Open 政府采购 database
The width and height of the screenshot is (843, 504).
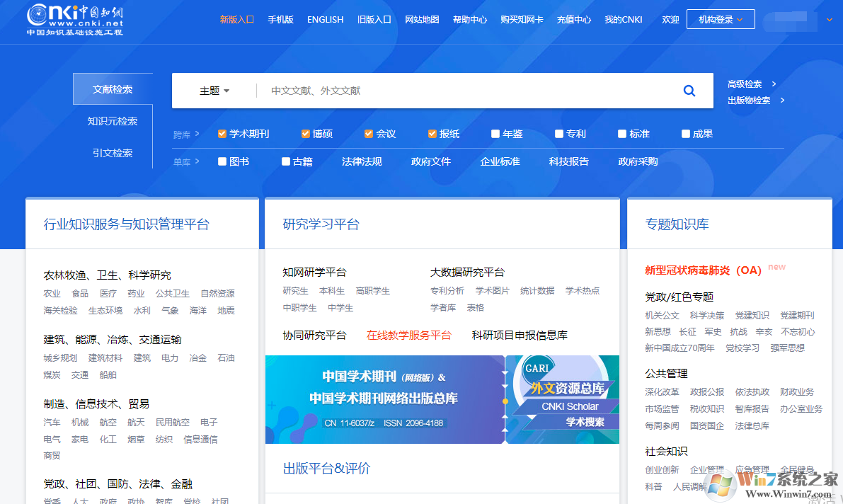(x=638, y=161)
